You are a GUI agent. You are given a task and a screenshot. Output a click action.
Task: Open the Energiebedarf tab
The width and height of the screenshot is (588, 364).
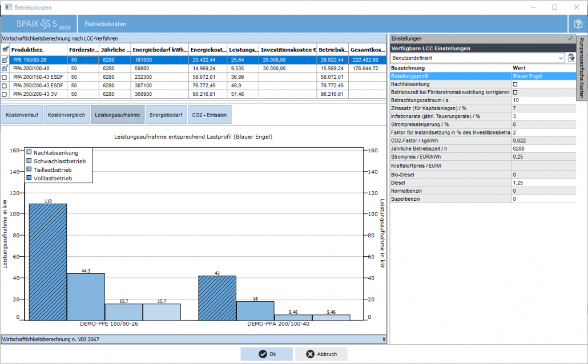(166, 115)
